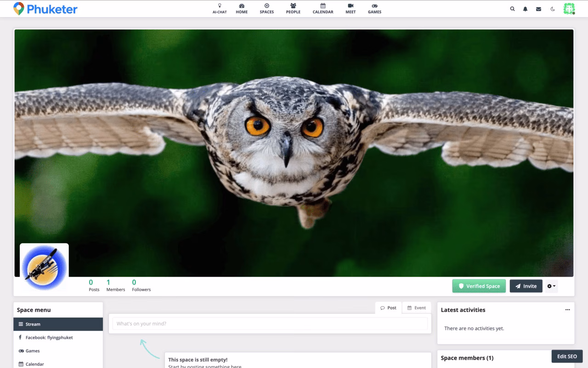588x368 pixels.
Task: View the Followers count
Action: tap(141, 285)
